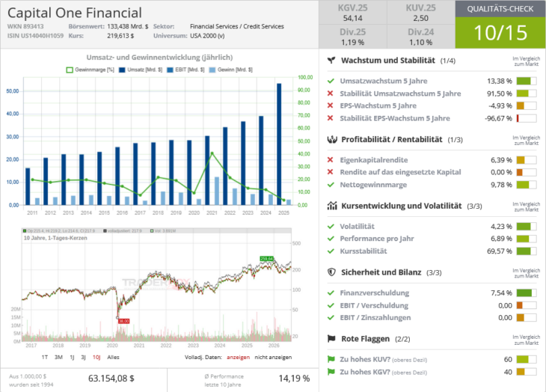Screen dimensions: 546x392
Task: Click the 259.64 high price marker
Action: [x=267, y=259]
